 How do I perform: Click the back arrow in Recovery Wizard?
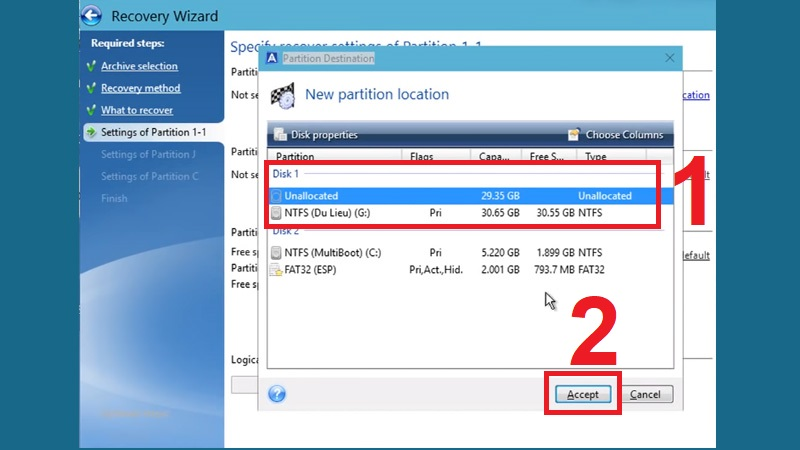[91, 15]
